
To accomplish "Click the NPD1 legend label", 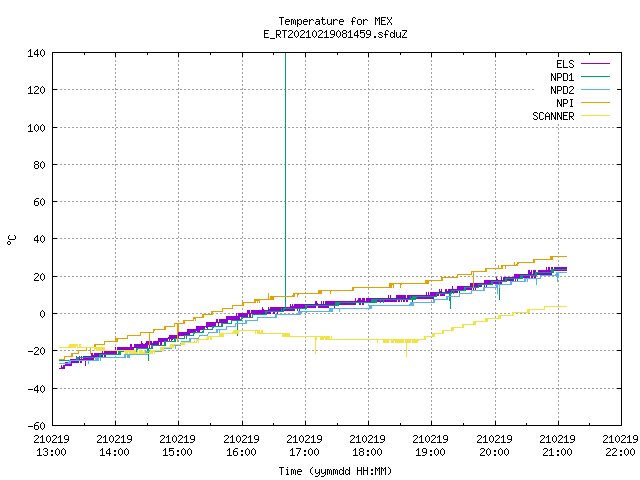I will click(x=562, y=77).
